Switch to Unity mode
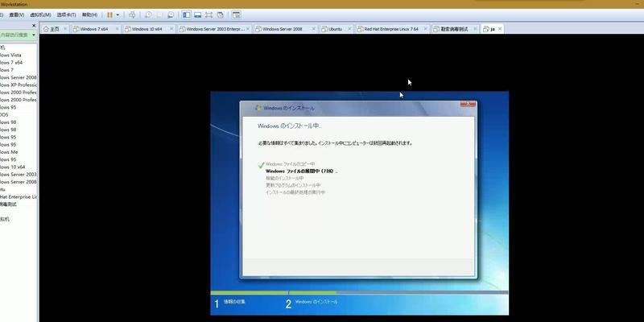This screenshot has height=322, width=644. tap(220, 14)
